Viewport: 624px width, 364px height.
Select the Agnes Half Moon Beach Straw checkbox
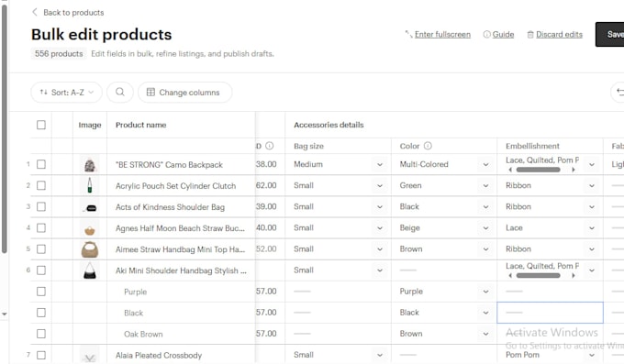41,228
